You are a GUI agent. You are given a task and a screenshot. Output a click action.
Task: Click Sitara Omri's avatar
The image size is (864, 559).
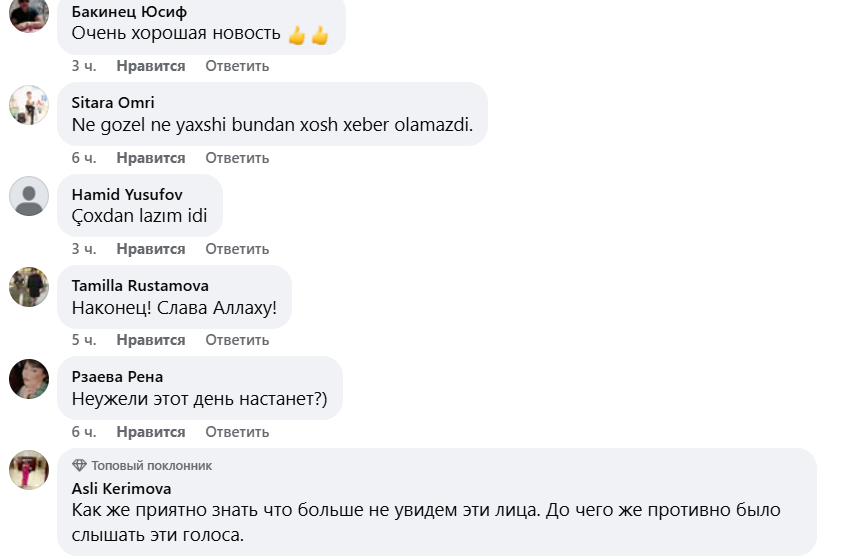(29, 104)
